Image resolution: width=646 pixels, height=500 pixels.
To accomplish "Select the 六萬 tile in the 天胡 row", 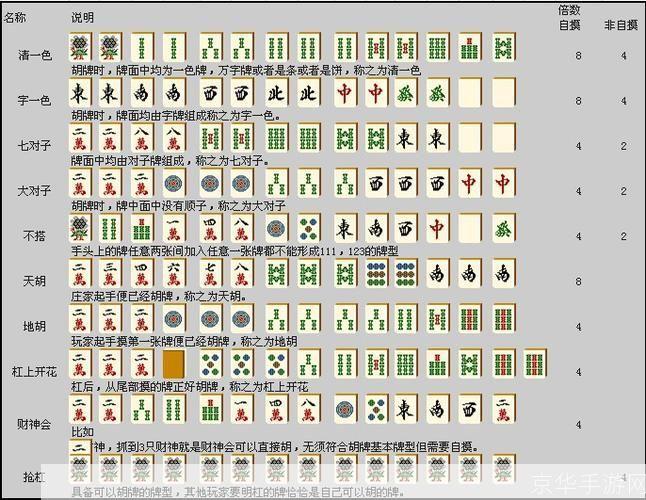I will pos(174,273).
